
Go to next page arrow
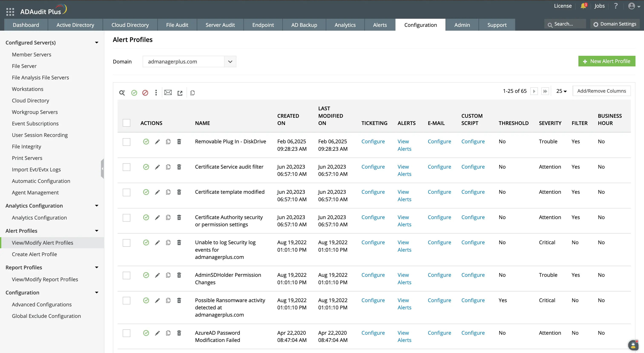(534, 91)
